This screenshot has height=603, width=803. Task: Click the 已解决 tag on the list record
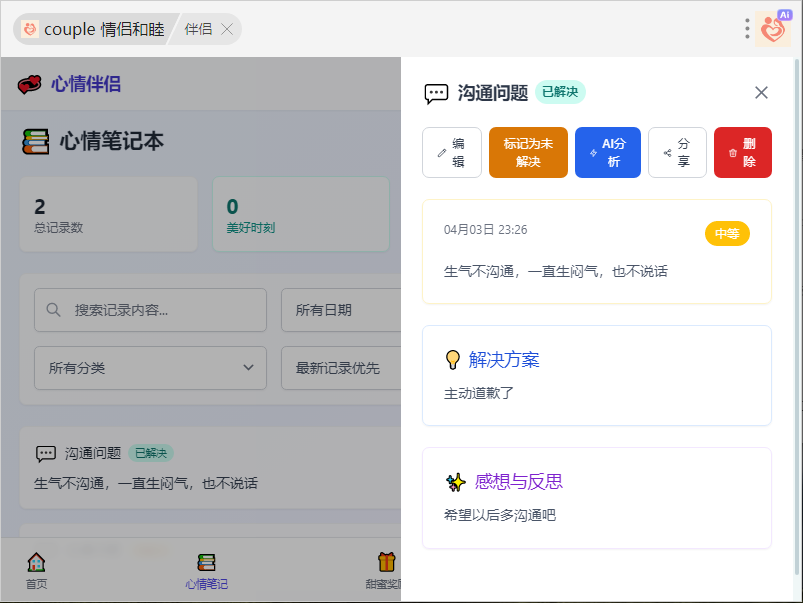(151, 453)
